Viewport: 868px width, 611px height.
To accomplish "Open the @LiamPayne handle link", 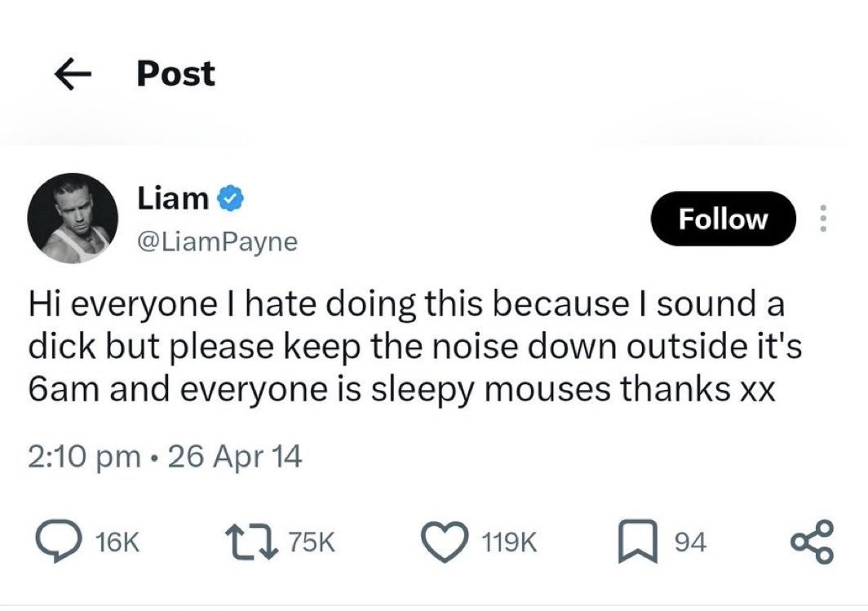I will coord(217,241).
